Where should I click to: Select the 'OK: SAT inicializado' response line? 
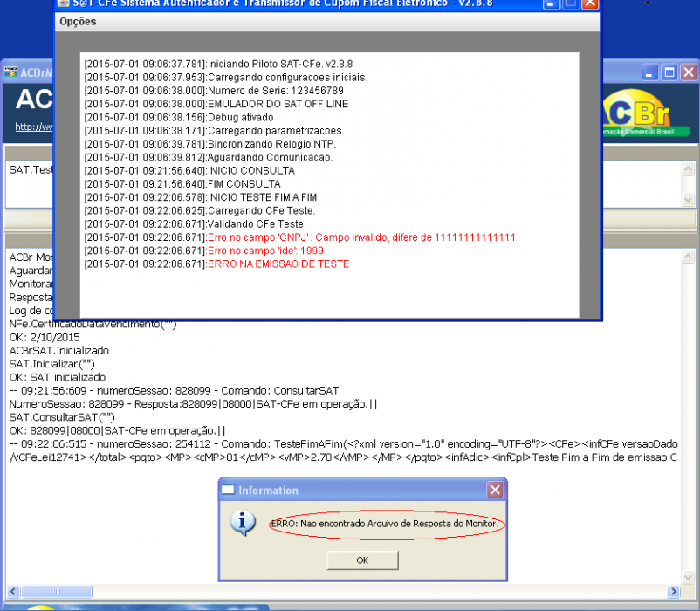(57, 377)
